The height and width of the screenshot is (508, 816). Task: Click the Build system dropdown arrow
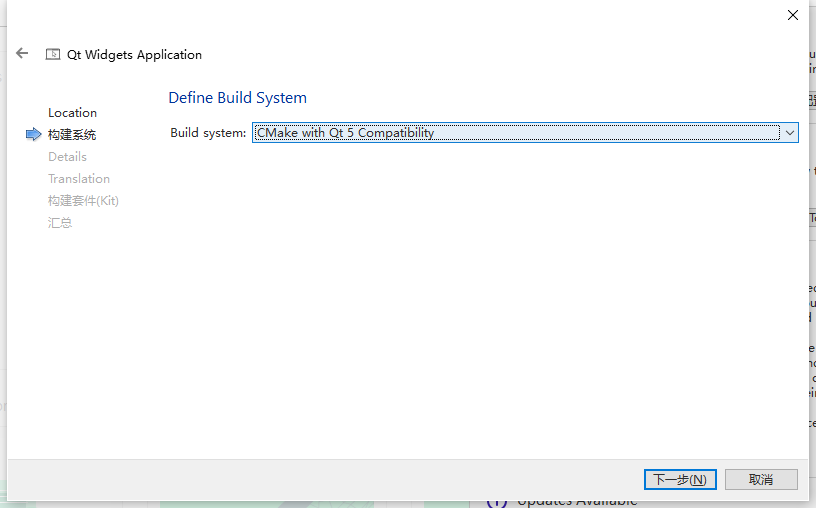[789, 133]
